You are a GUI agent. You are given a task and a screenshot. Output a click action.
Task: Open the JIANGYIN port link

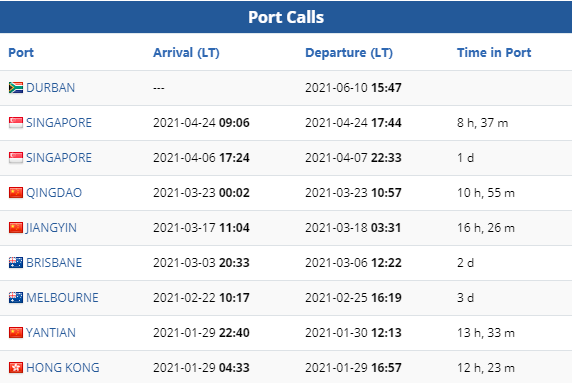point(51,228)
